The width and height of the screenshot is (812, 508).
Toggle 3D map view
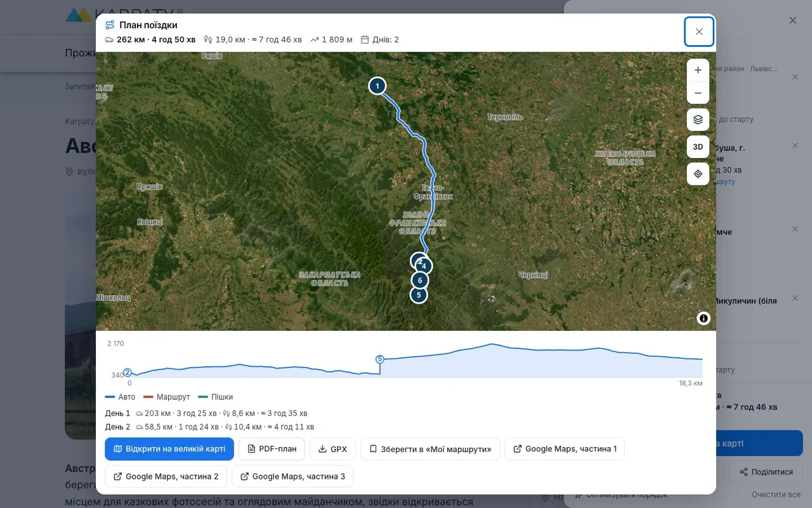click(698, 147)
